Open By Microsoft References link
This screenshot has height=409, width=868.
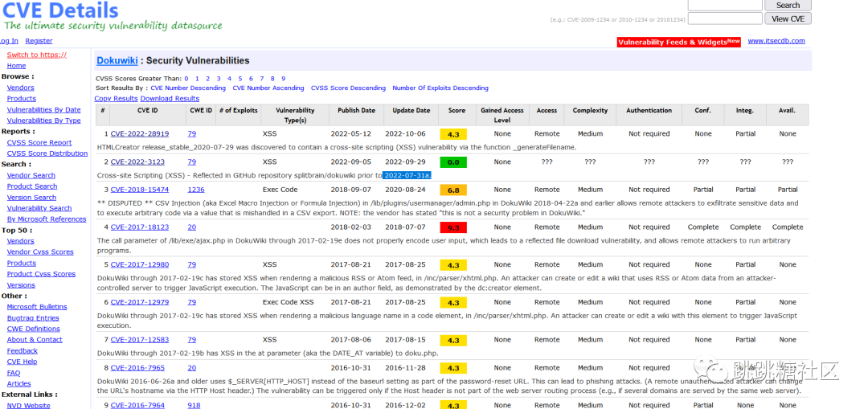coord(47,219)
